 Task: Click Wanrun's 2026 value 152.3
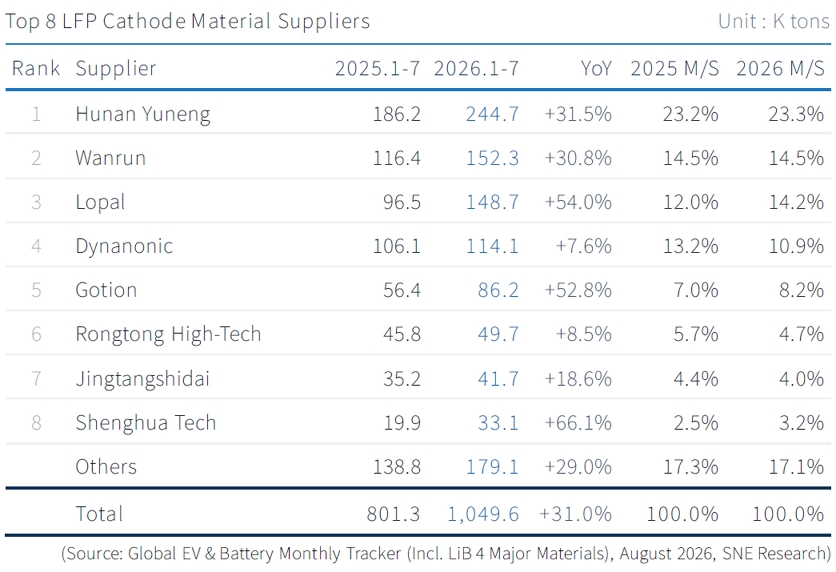click(492, 158)
